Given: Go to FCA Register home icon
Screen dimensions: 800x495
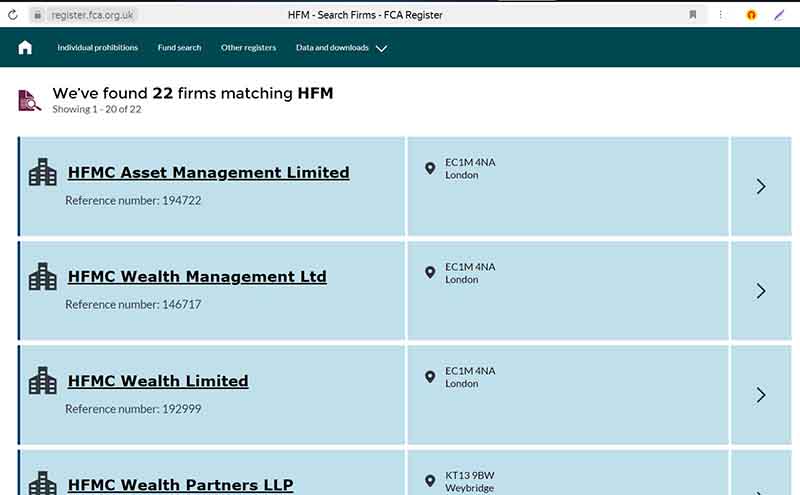Looking at the screenshot, I should (25, 47).
